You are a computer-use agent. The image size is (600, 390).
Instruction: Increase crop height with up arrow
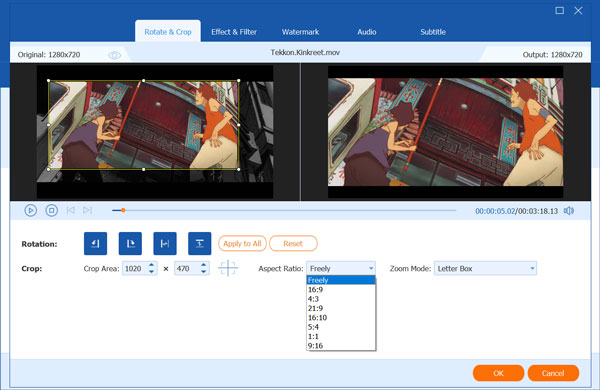[204, 265]
